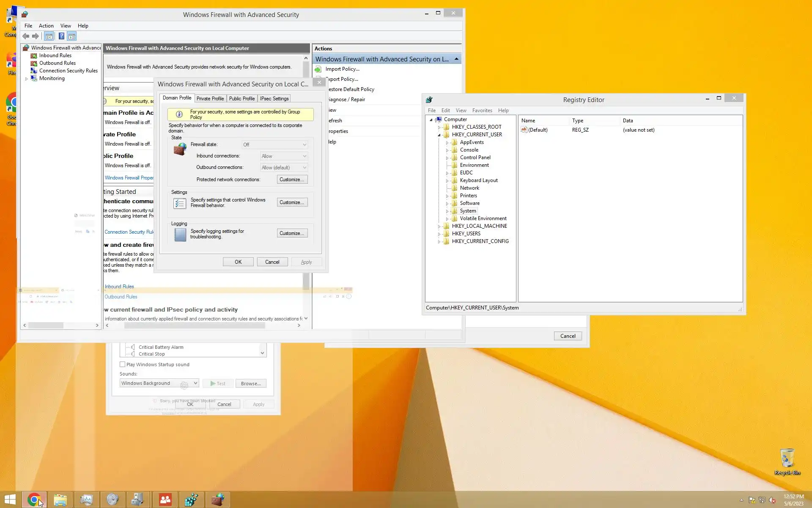Image resolution: width=812 pixels, height=508 pixels.
Task: Expand the Monitoring tree node
Action: [x=26, y=79]
